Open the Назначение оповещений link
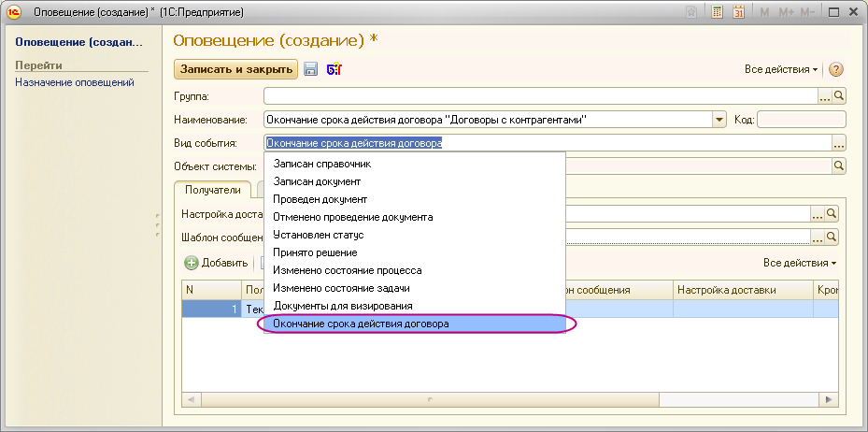 pyautogui.click(x=75, y=82)
